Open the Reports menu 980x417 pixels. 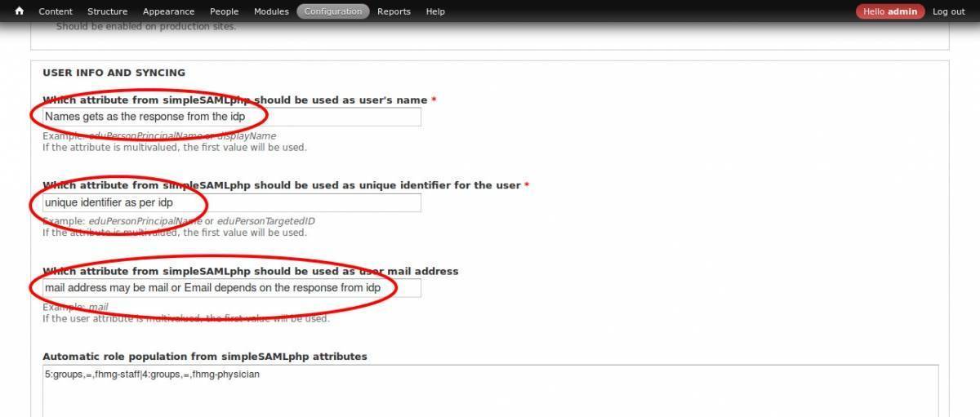click(x=394, y=11)
